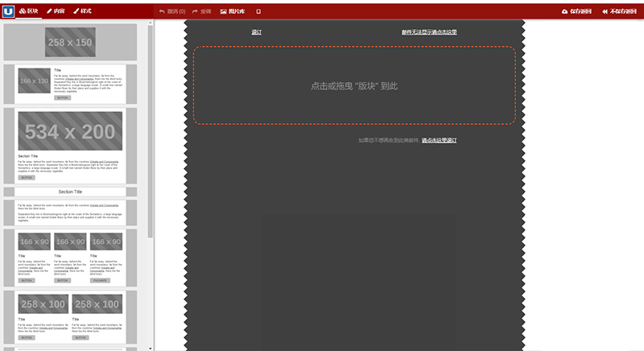This screenshot has height=351, width=644.
Task: Select the 258 x 150 image block
Action: coord(70,43)
